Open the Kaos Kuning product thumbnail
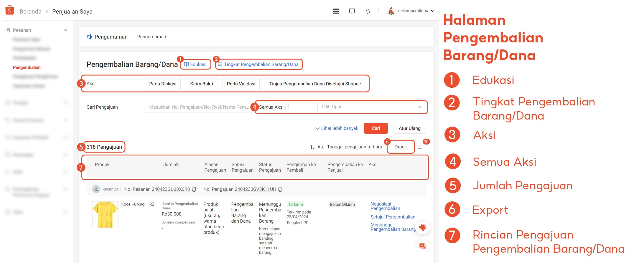The height and width of the screenshot is (265, 644). tap(106, 215)
